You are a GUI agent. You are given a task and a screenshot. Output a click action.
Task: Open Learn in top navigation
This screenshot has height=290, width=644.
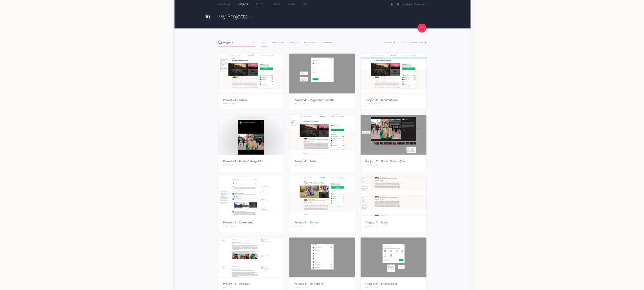pyautogui.click(x=292, y=4)
